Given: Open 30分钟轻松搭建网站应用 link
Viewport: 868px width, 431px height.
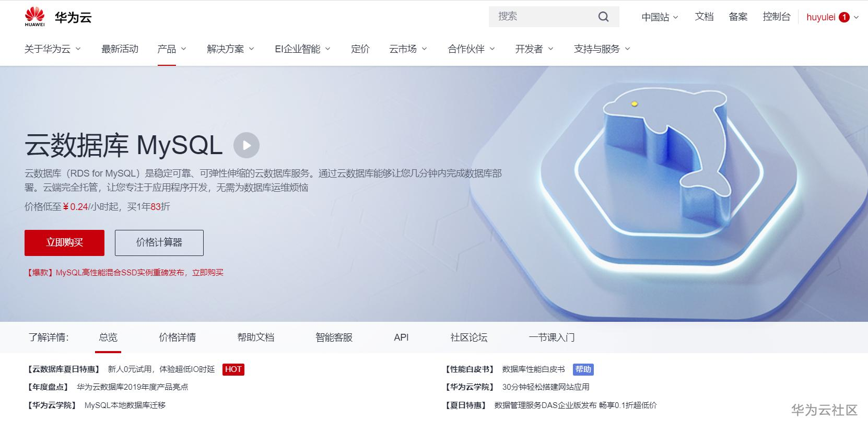Looking at the screenshot, I should tap(546, 387).
